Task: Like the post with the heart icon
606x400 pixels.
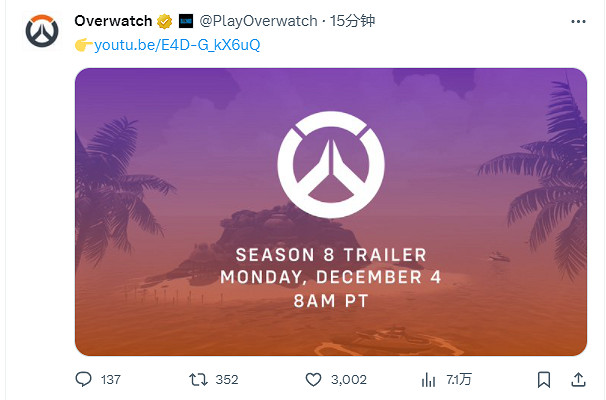Action: (x=313, y=380)
